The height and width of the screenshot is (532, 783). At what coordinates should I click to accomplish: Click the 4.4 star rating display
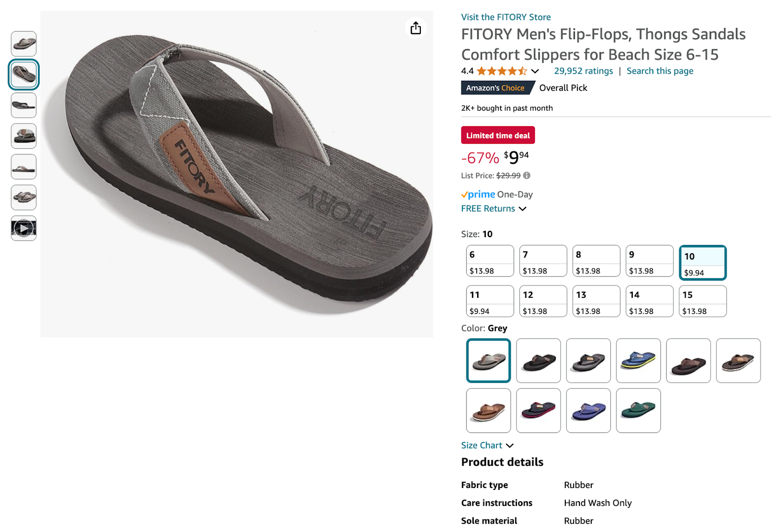tap(495, 71)
